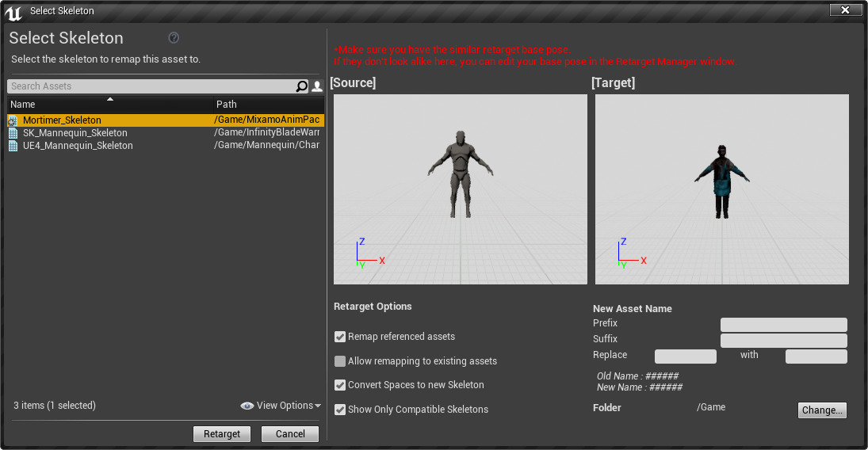This screenshot has width=868, height=450.
Task: Enable Allow remapping to existing assets
Action: click(x=340, y=361)
